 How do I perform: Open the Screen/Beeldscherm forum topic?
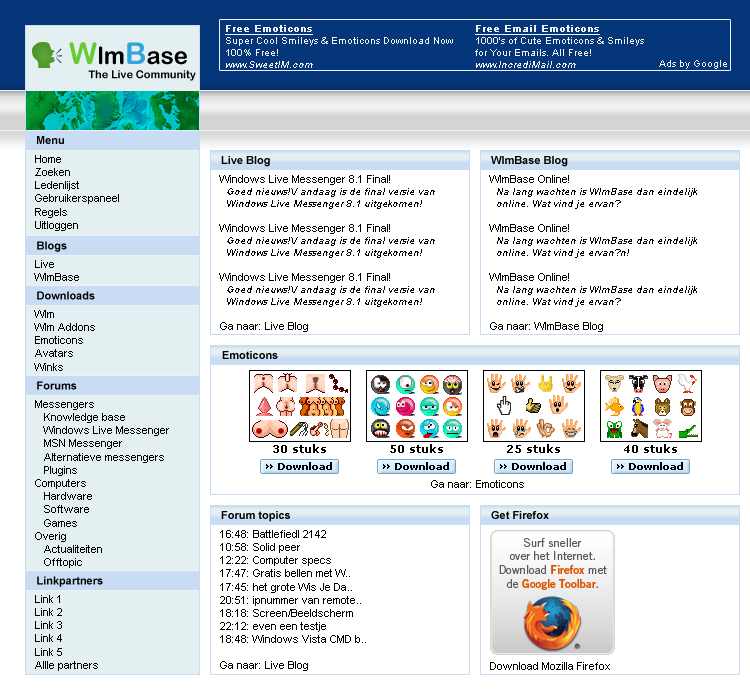tap(287, 613)
